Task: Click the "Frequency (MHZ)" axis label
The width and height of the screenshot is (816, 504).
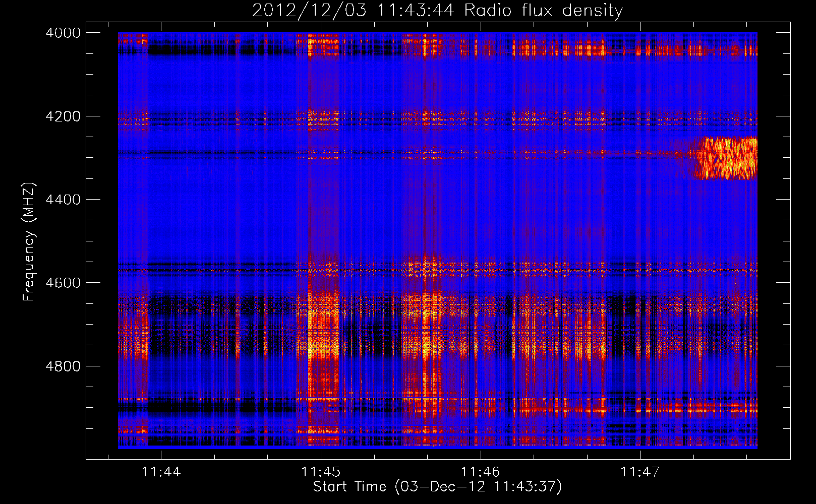Action: click(29, 241)
